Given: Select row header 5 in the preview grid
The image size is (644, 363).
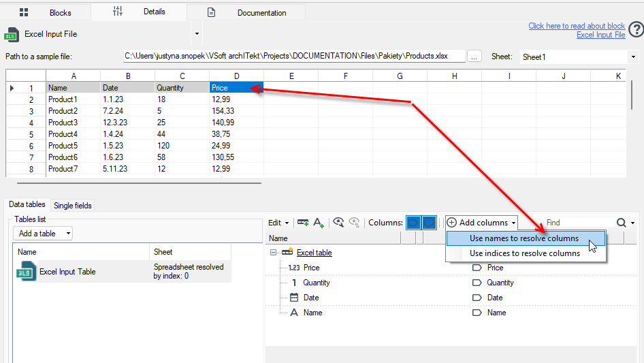Looking at the screenshot, I should pos(26,134).
